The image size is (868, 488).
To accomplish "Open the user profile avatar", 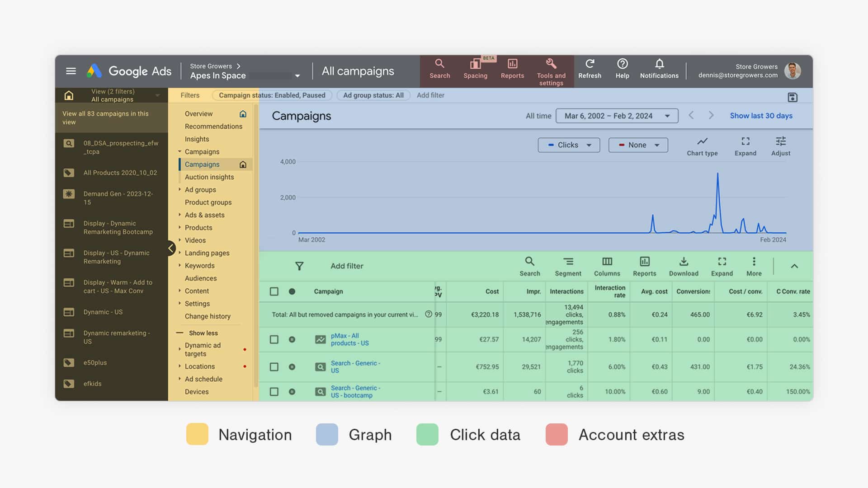I will [x=793, y=71].
